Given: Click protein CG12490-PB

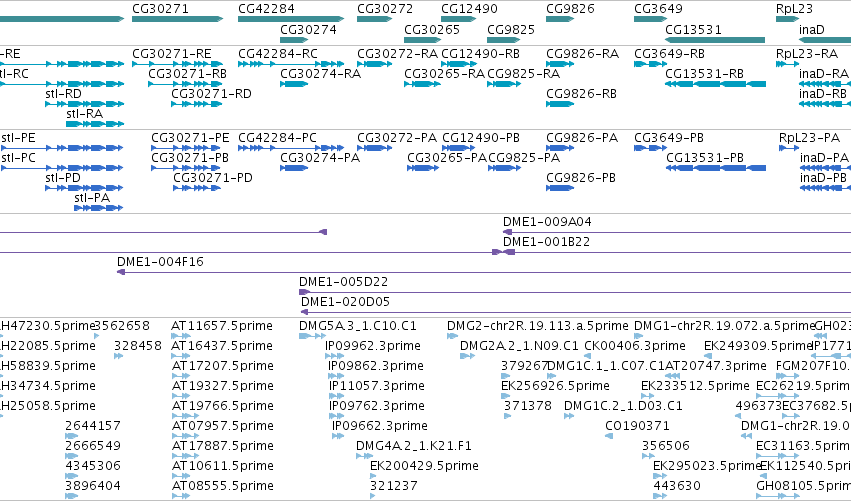Looking at the screenshot, I should click(x=459, y=148).
